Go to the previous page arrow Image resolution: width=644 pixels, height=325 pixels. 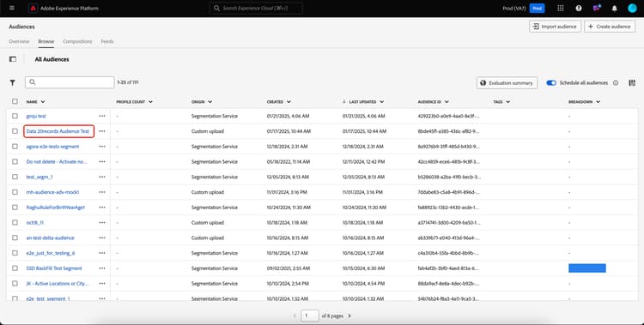295,316
